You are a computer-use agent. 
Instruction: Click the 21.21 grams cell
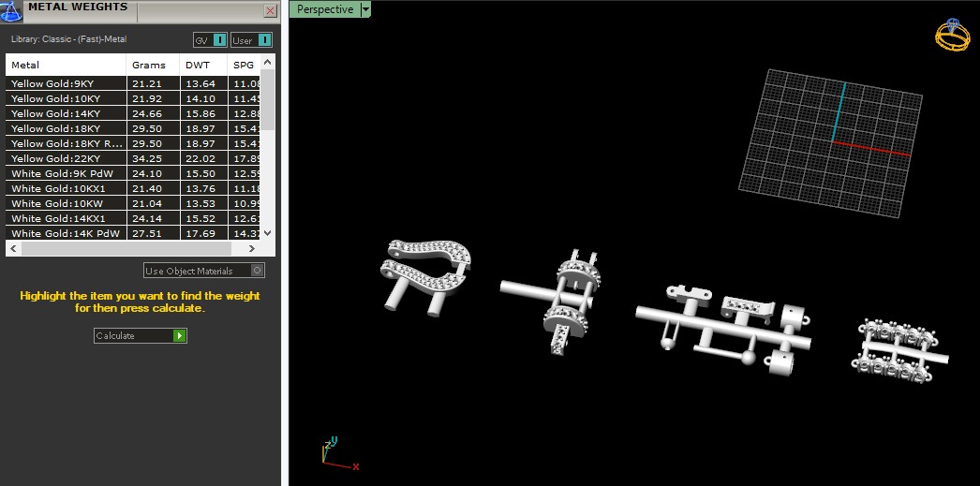pos(154,83)
